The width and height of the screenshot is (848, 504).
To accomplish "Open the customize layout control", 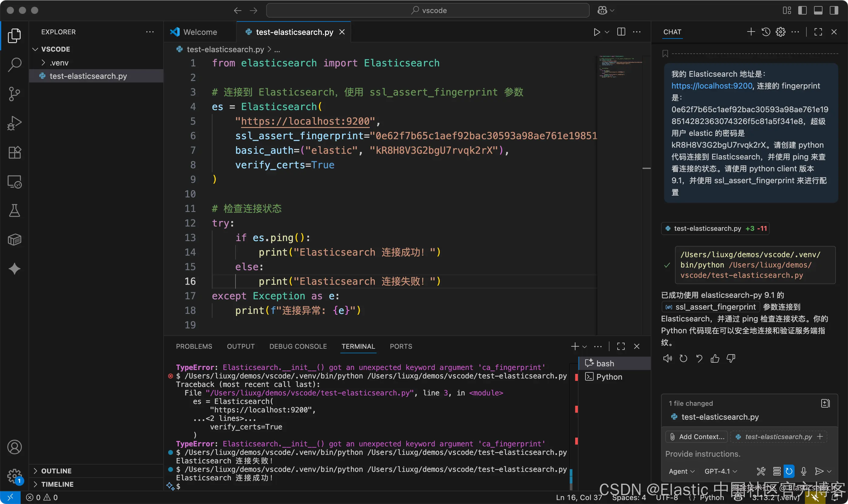I will click(787, 10).
